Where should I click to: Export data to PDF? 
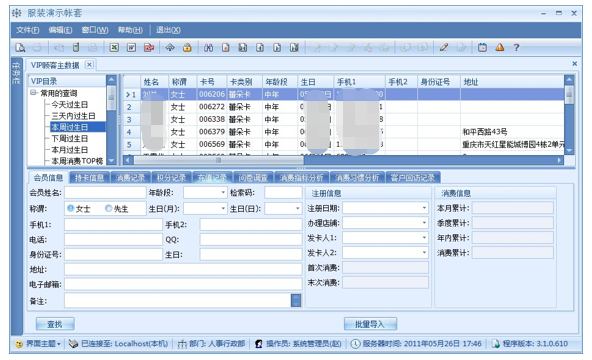pos(149,48)
